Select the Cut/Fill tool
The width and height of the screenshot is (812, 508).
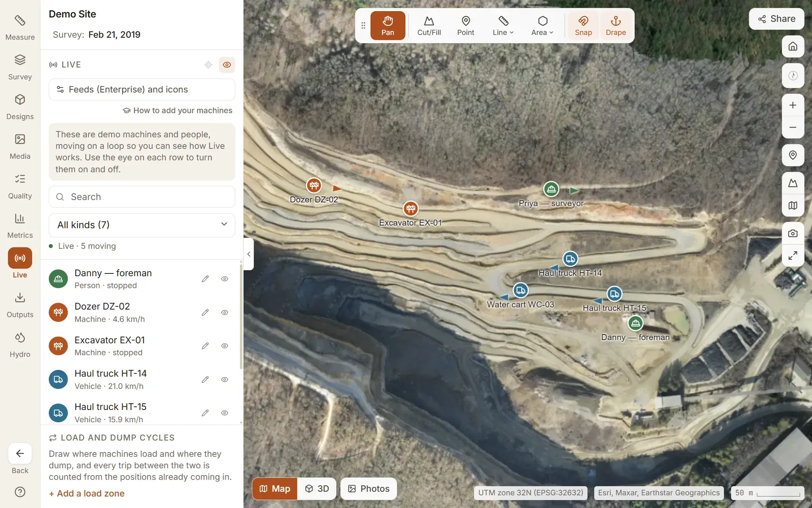[429, 26]
